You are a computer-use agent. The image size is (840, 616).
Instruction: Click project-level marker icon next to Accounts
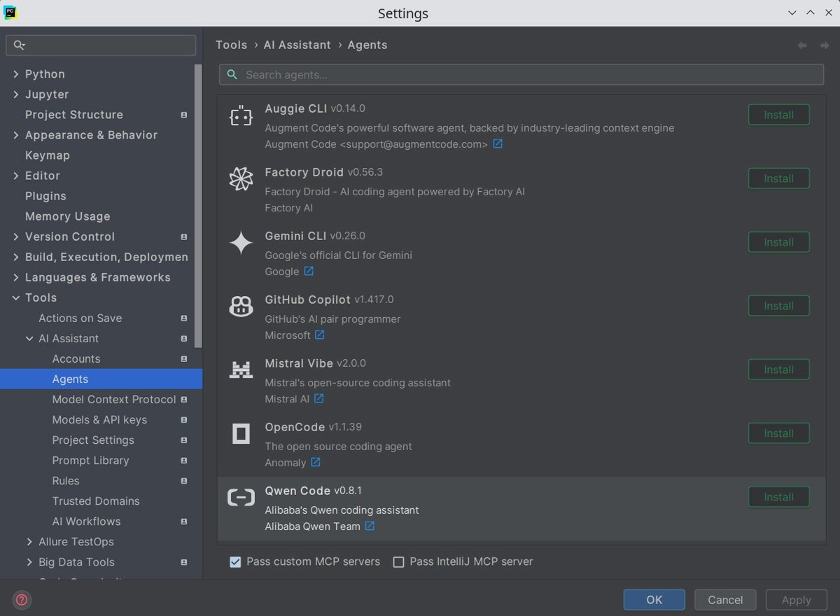[184, 358]
